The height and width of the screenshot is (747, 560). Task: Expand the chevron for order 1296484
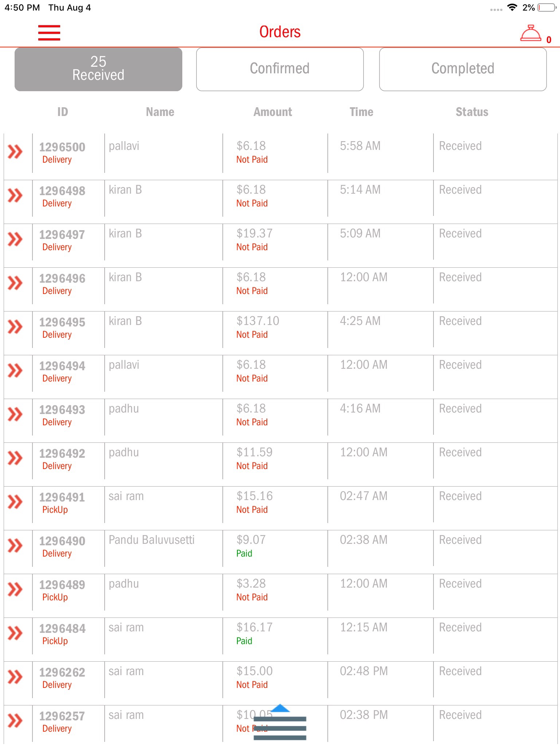point(15,633)
